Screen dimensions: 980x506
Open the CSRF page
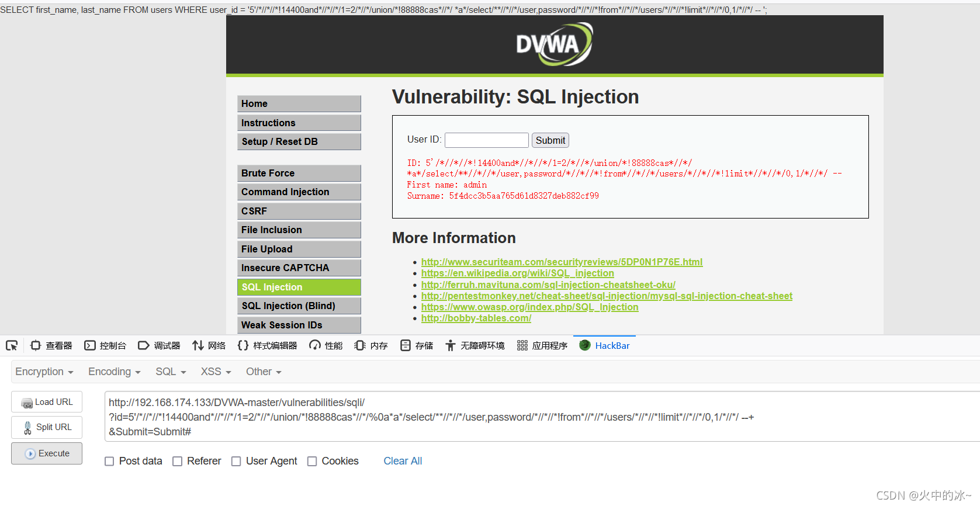[x=299, y=211]
